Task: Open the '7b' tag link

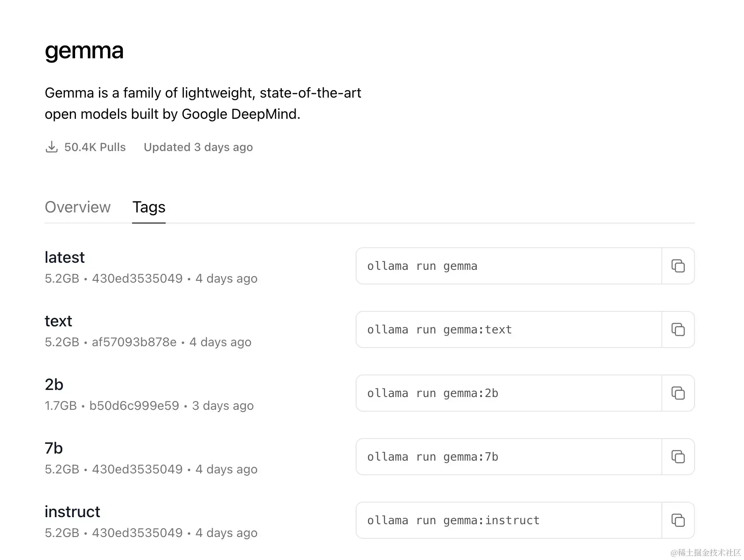Action: [x=54, y=448]
